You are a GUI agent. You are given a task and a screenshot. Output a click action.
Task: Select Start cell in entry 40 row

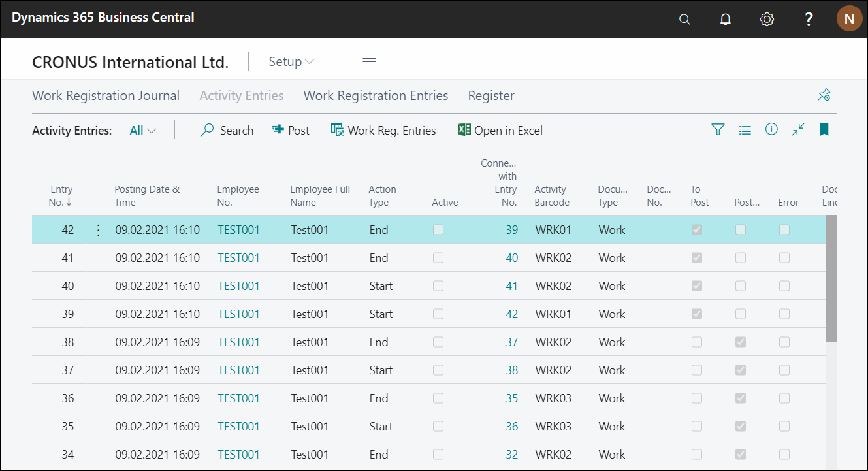tap(381, 286)
